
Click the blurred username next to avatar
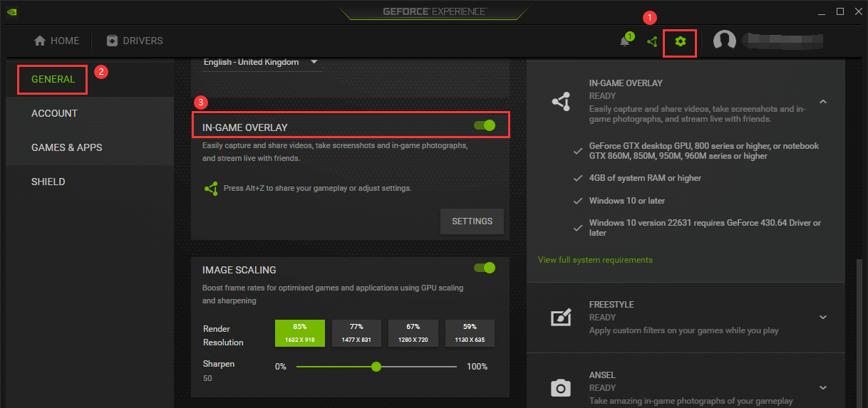point(782,41)
